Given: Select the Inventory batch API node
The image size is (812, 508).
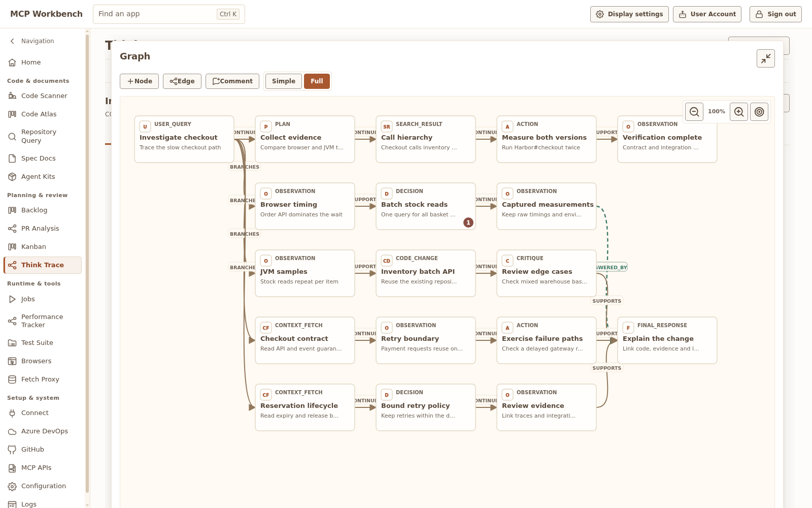Looking at the screenshot, I should coord(426,273).
